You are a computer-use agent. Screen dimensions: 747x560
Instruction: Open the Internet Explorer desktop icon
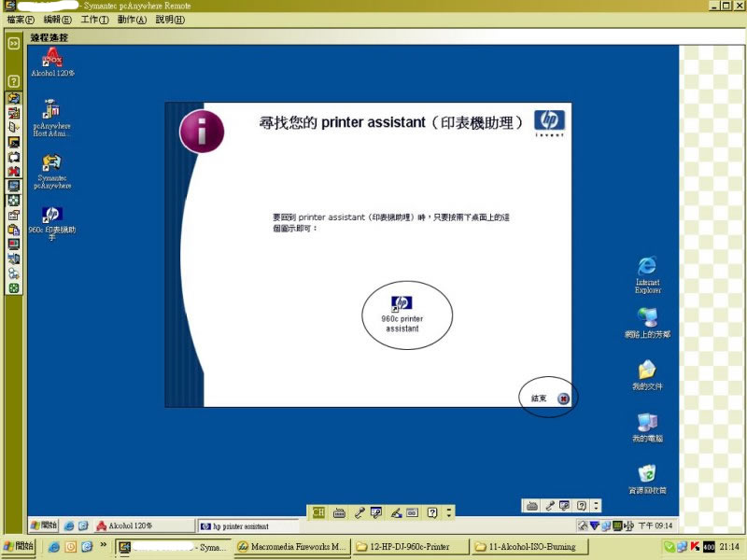coord(647,275)
